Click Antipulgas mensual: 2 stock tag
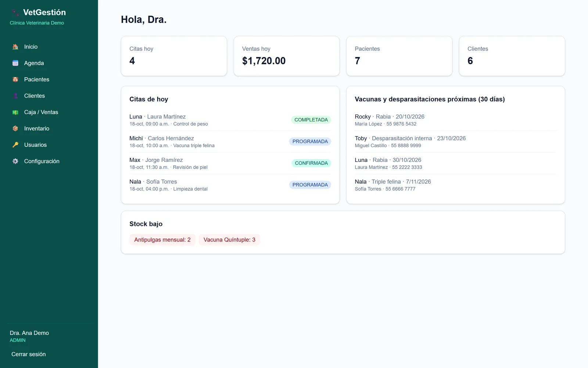This screenshot has width=588, height=368. point(162,240)
